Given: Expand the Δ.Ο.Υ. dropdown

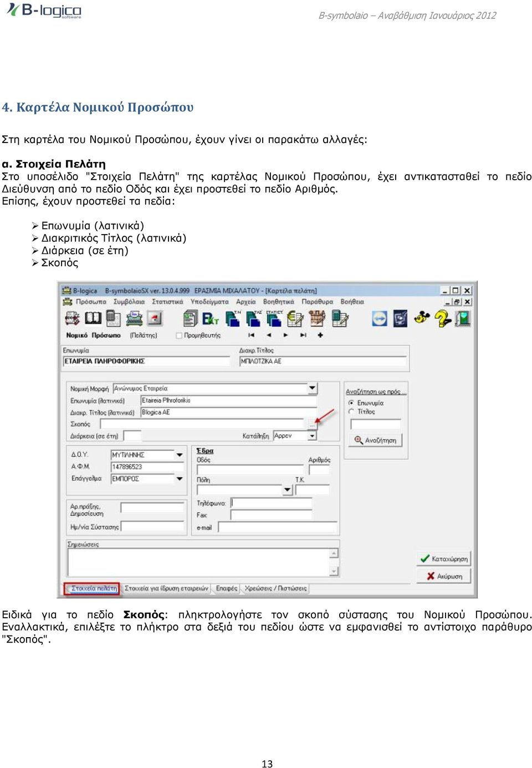Looking at the screenshot, I should pos(180,455).
